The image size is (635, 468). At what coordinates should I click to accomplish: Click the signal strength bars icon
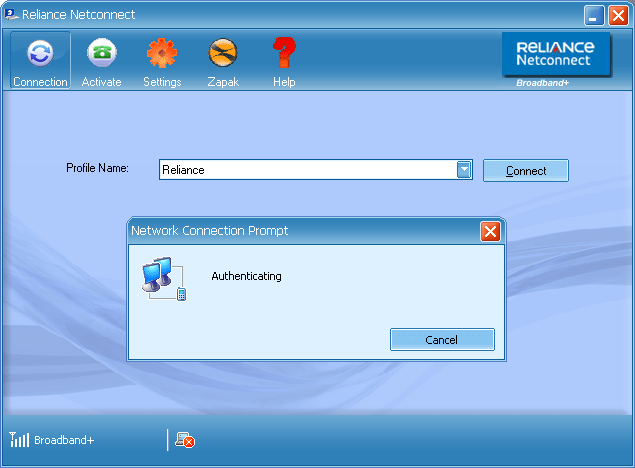(19, 440)
